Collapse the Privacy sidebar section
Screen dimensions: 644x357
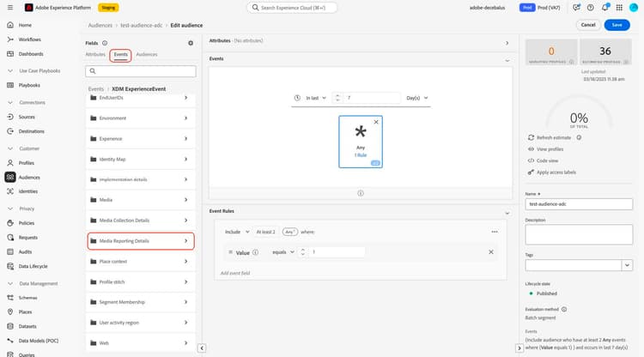tap(10, 209)
